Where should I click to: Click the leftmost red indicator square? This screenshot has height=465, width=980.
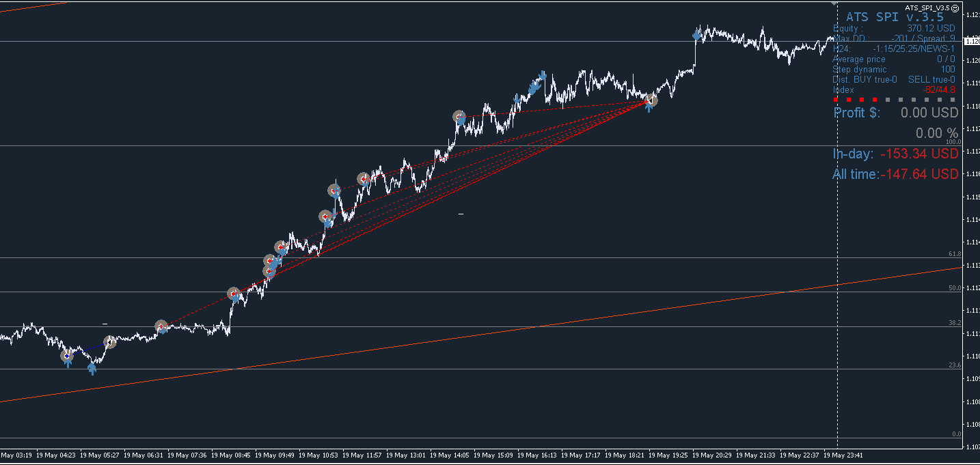click(836, 100)
